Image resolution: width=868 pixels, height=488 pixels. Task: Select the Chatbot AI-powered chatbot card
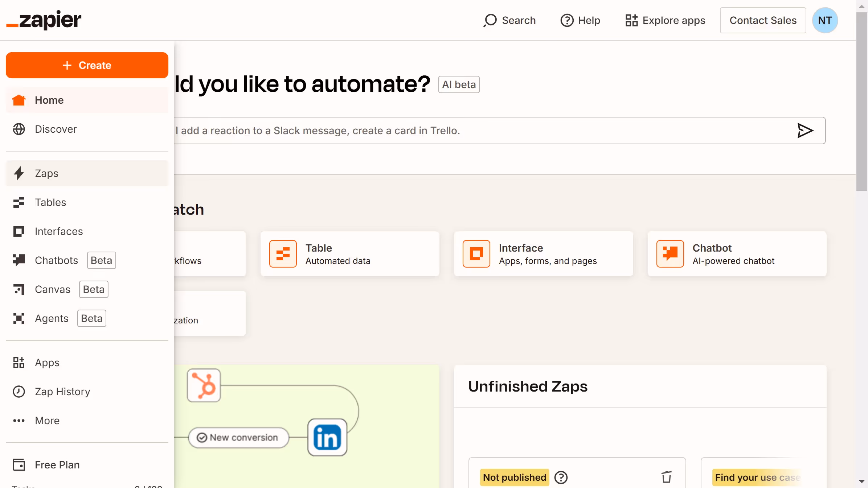coord(737,254)
